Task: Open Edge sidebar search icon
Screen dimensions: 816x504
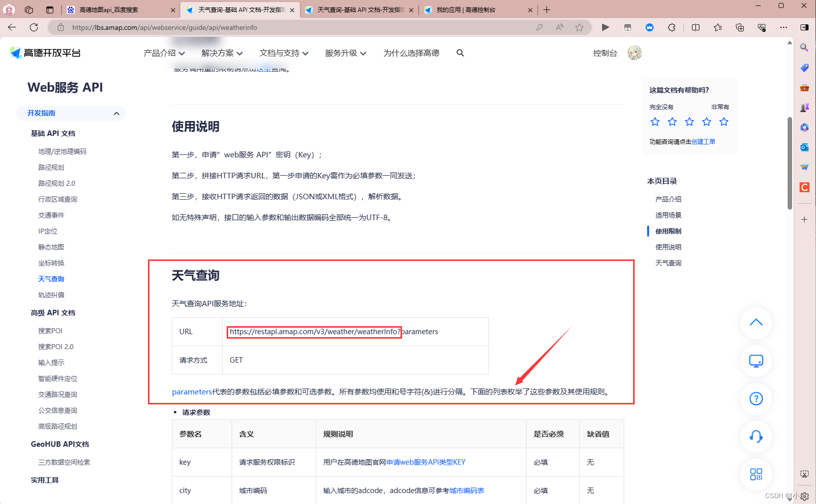Action: [805, 48]
